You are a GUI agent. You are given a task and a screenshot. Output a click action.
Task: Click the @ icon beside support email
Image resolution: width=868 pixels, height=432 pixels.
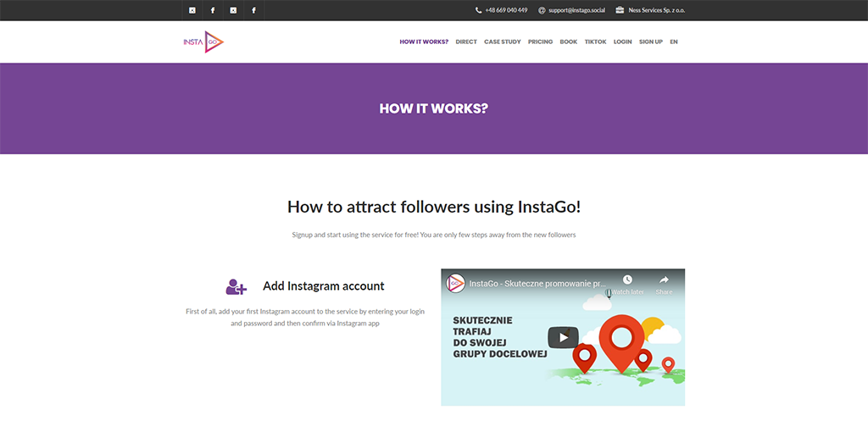[x=542, y=10]
